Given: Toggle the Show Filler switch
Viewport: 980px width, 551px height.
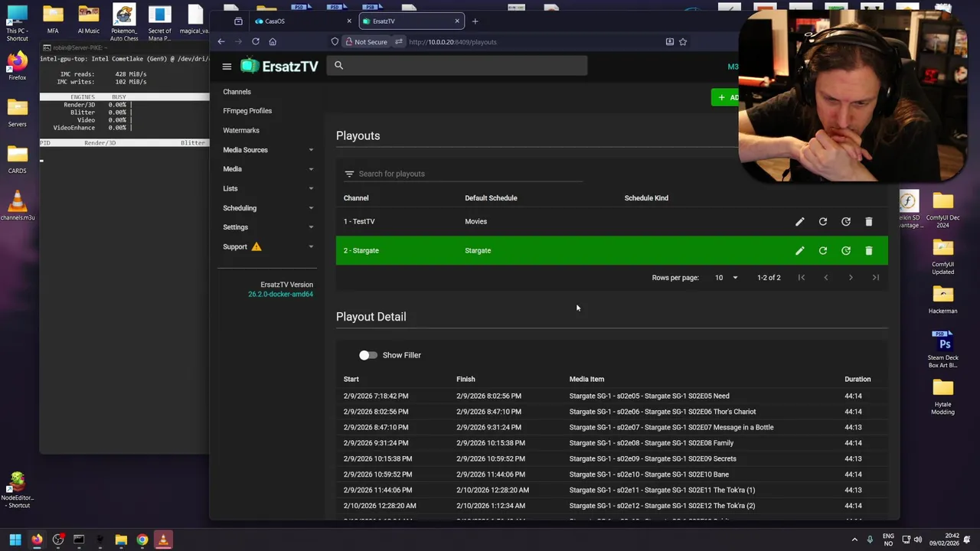Looking at the screenshot, I should (368, 355).
